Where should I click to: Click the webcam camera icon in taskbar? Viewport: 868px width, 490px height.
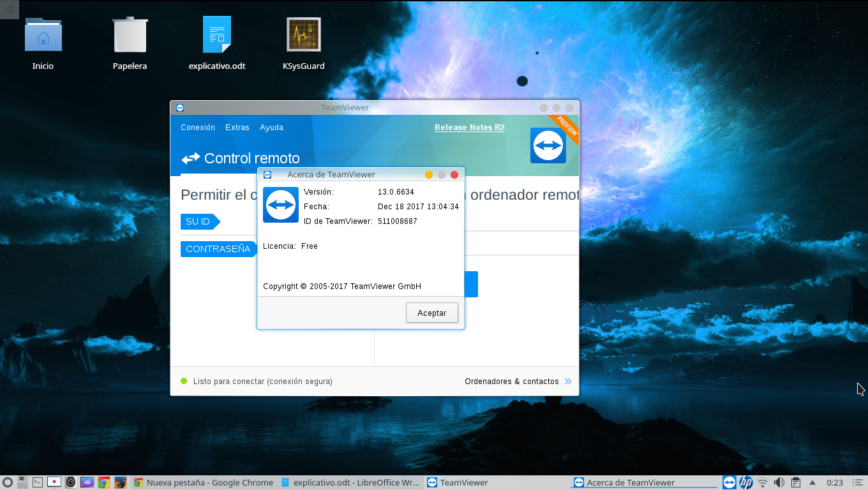pos(71,482)
